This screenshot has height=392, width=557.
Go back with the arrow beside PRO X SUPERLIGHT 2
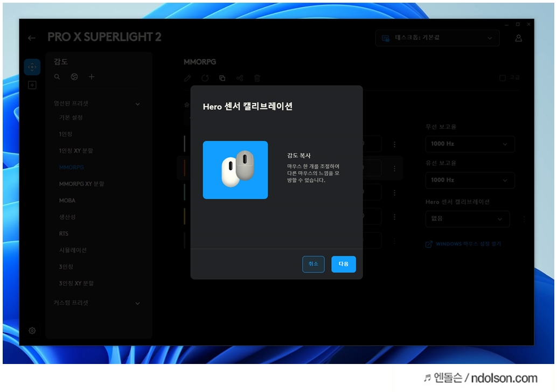(32, 38)
